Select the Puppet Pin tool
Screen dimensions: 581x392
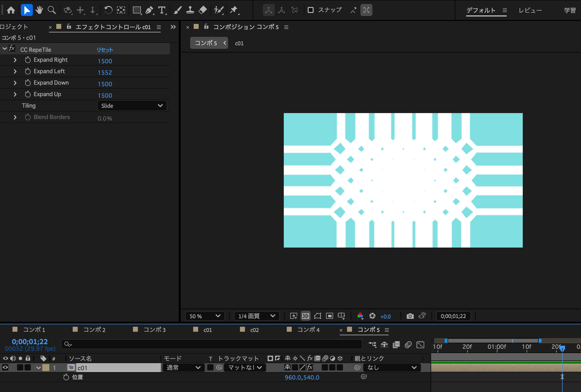tap(234, 10)
